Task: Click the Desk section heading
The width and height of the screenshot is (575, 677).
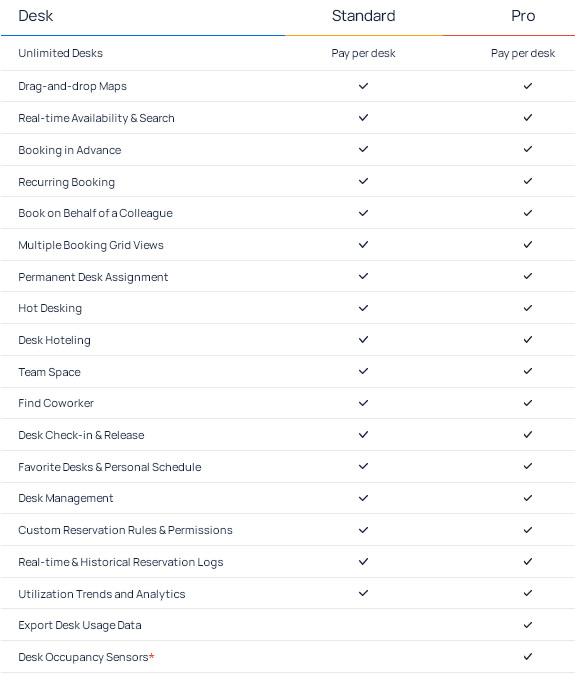Action: click(35, 16)
